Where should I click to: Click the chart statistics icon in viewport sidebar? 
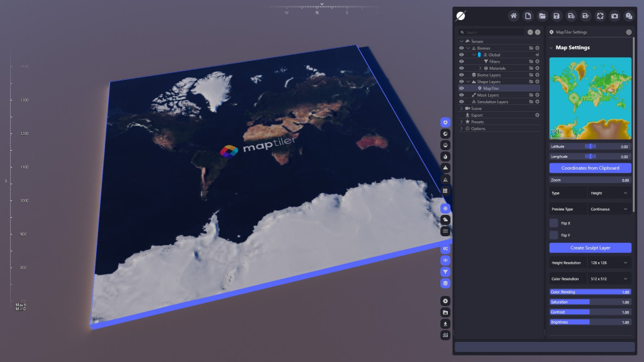(445, 336)
